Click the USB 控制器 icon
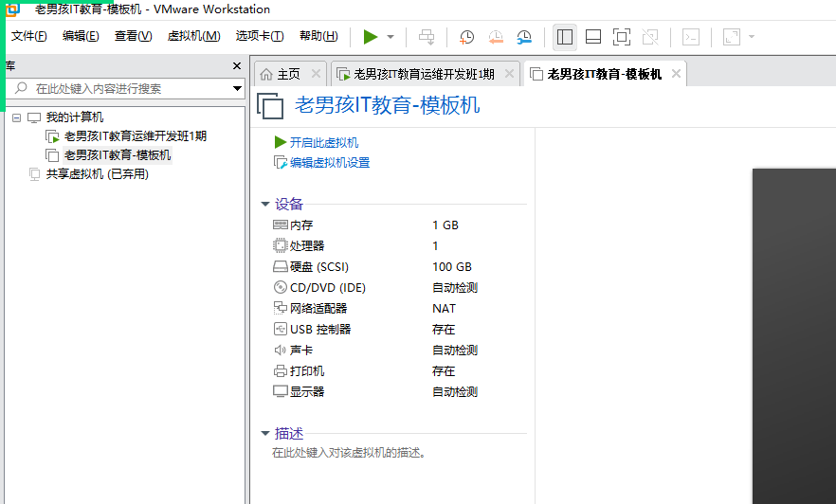The height and width of the screenshot is (504, 836). (281, 329)
